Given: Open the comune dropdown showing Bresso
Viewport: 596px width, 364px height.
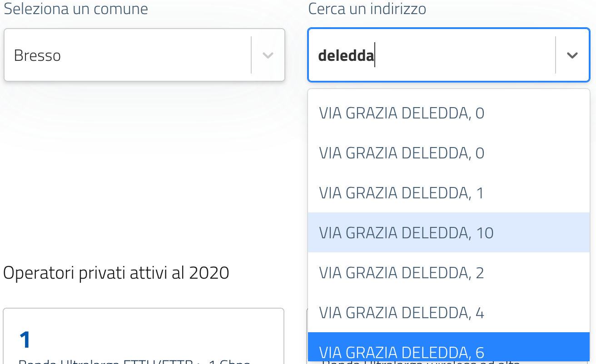Looking at the screenshot, I should 127,55.
